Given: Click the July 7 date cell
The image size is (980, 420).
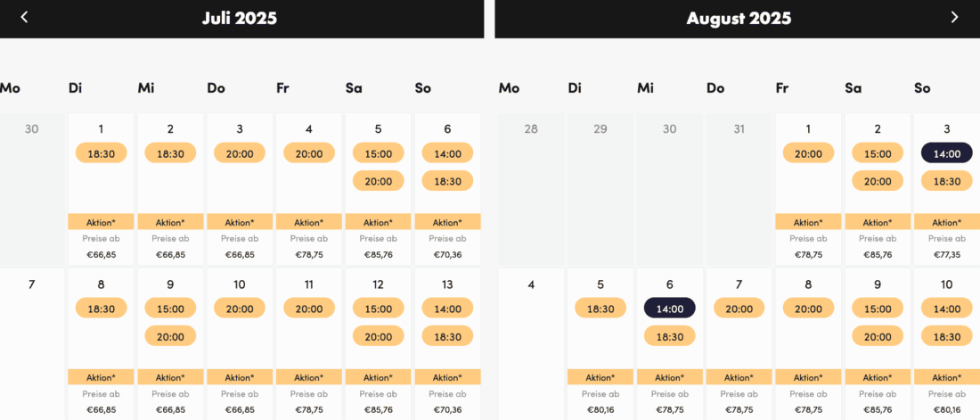Looking at the screenshot, I should click(32, 339).
